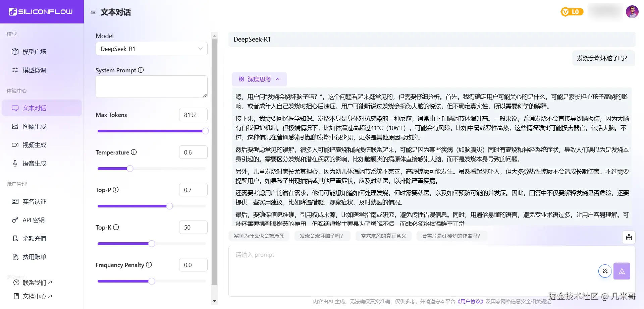The height and width of the screenshot is (309, 644).
Task: Switch to 余额充值 page
Action: pos(35,238)
